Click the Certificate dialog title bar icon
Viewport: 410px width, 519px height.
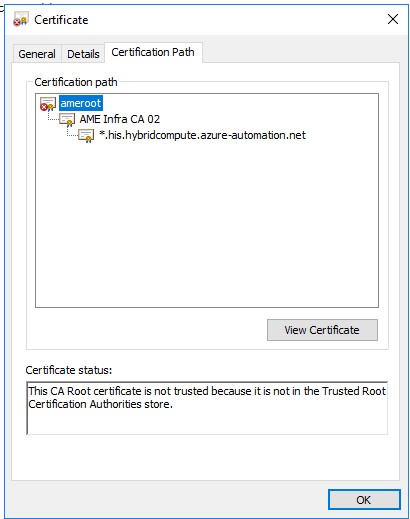[x=20, y=19]
